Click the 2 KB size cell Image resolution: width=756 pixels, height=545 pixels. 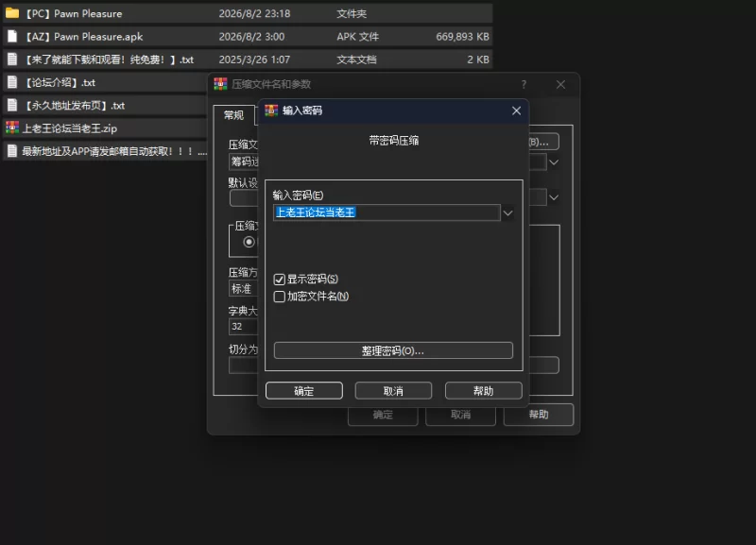coord(478,60)
